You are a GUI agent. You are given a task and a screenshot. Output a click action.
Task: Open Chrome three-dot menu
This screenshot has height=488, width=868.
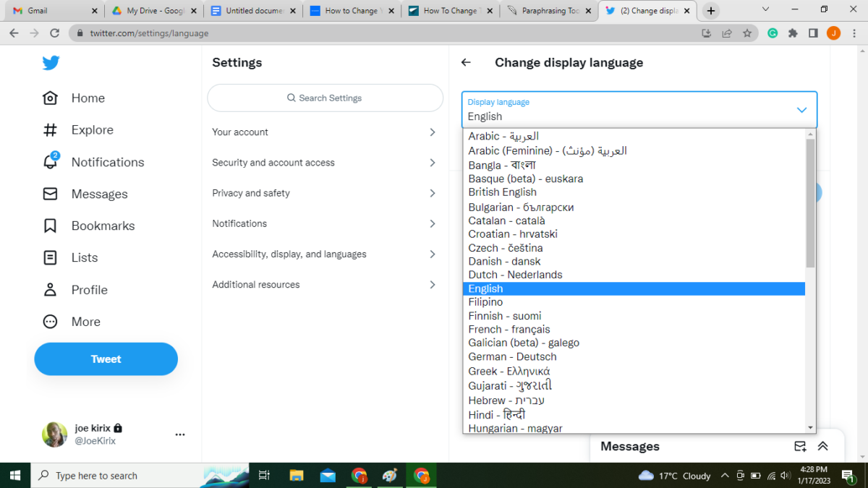pos(854,33)
